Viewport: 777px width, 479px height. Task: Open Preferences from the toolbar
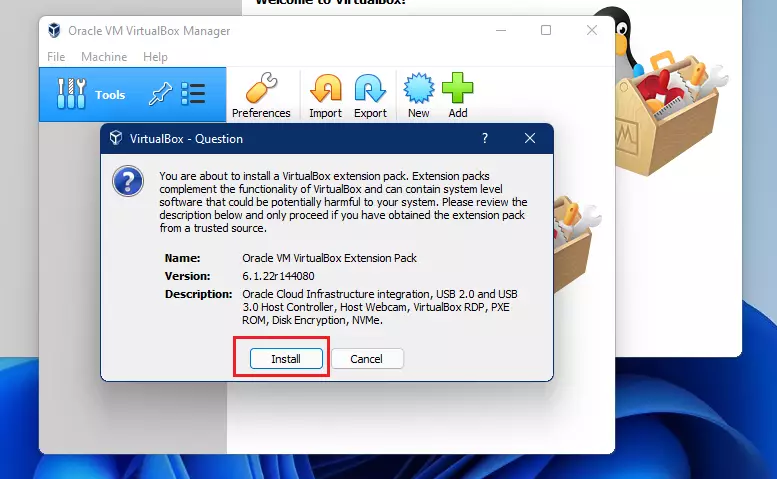coord(261,95)
